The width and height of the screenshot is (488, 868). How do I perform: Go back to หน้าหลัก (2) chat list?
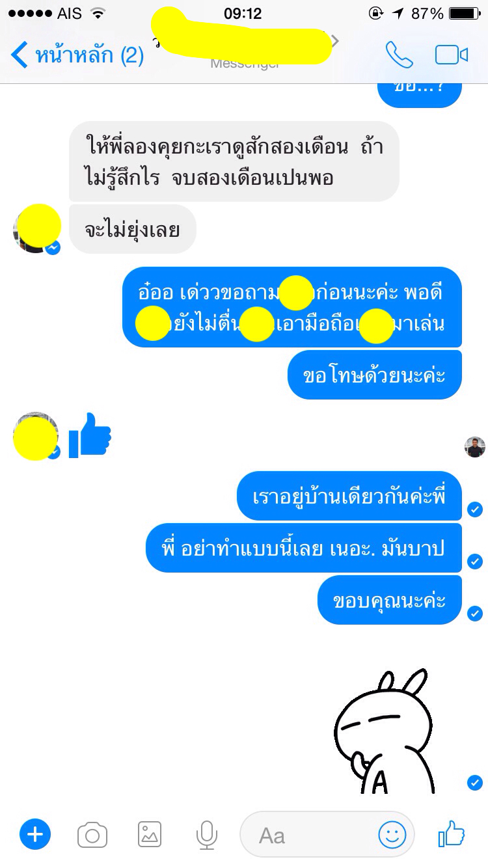77,55
